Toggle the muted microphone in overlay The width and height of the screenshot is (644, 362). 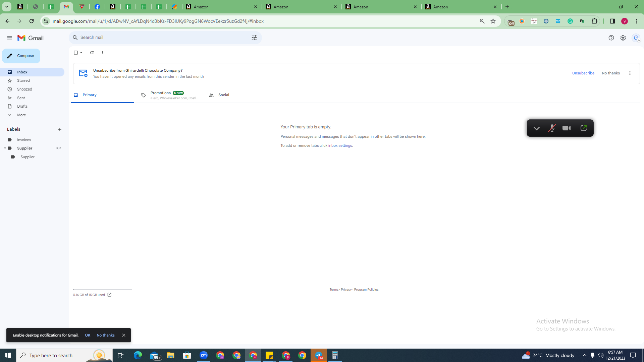pyautogui.click(x=552, y=128)
